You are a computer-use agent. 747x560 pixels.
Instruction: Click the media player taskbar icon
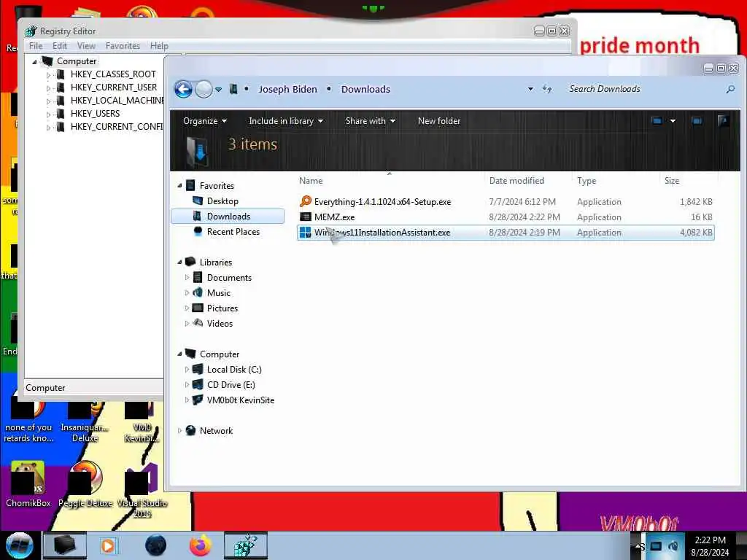[x=109, y=545]
